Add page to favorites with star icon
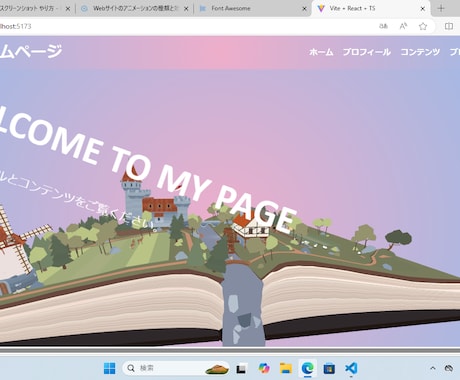 tap(423, 26)
